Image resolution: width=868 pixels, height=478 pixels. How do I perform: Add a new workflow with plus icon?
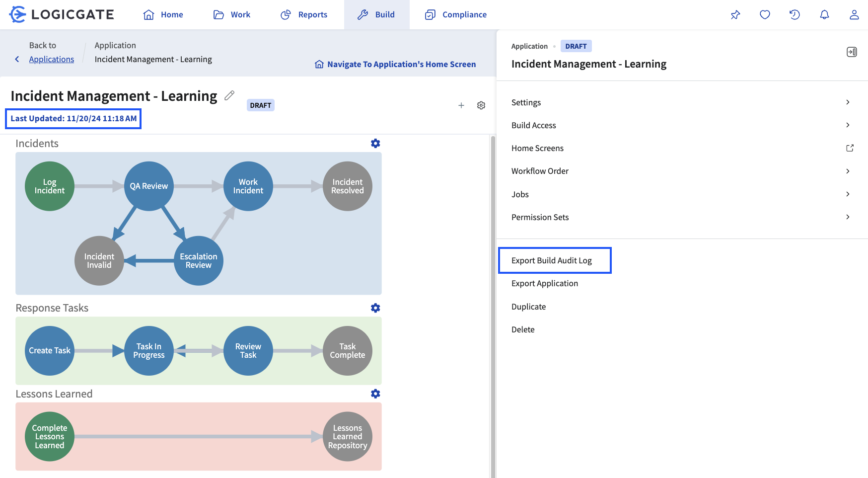click(x=461, y=105)
